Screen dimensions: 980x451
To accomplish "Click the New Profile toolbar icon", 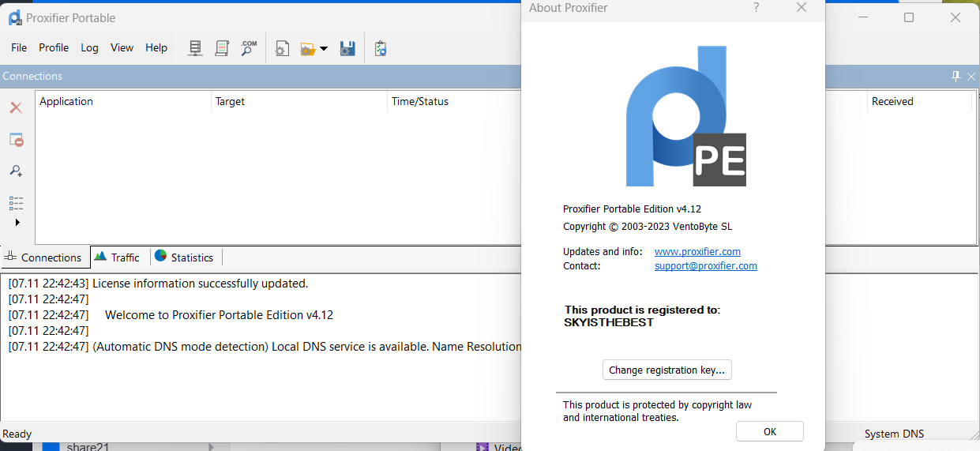I will (281, 49).
